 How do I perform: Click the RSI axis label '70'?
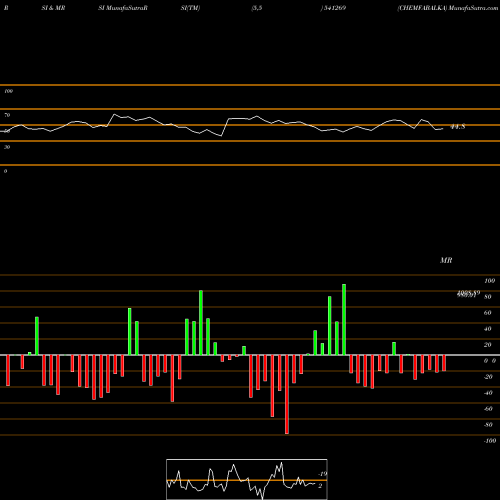pyautogui.click(x=7, y=115)
